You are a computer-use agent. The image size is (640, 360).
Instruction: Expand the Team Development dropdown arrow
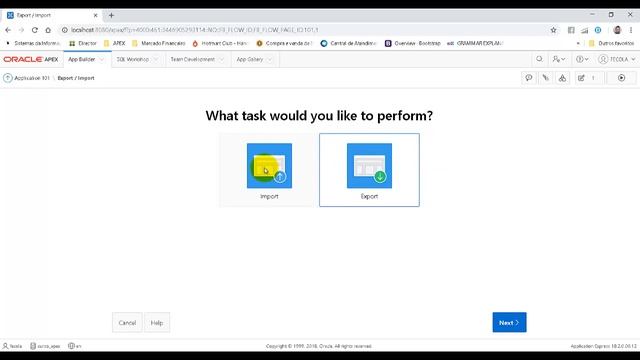click(222, 60)
